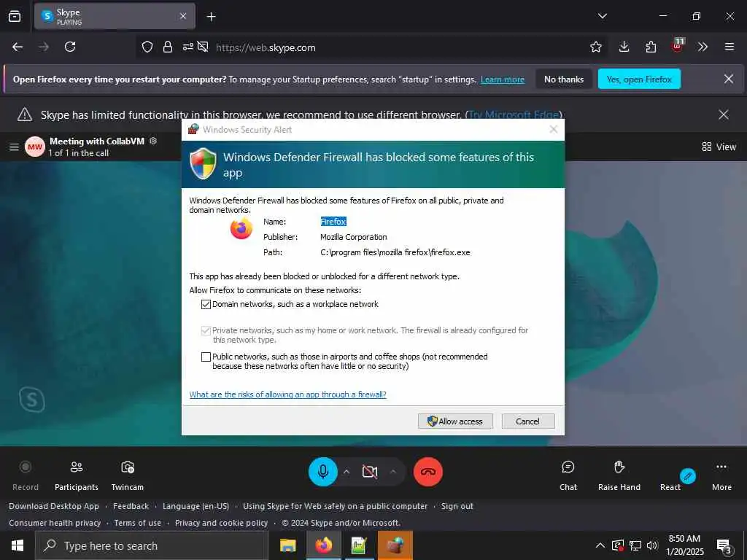The width and height of the screenshot is (747, 560).
Task: Open Firefox application menu
Action: [x=729, y=47]
